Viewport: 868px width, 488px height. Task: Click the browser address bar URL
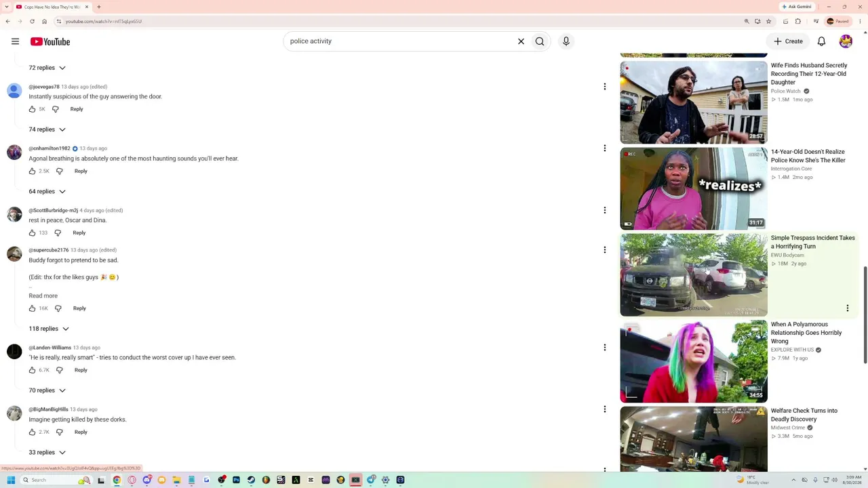point(104,21)
